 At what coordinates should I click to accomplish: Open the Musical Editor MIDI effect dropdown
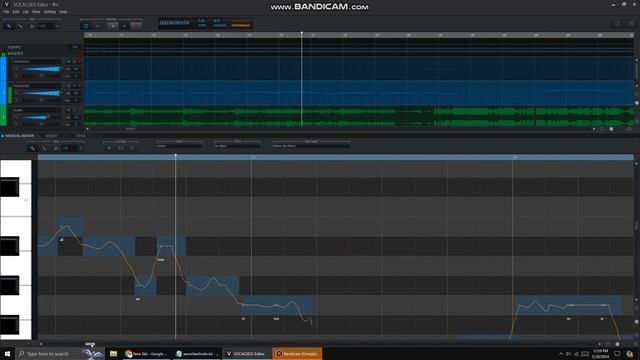tap(311, 146)
